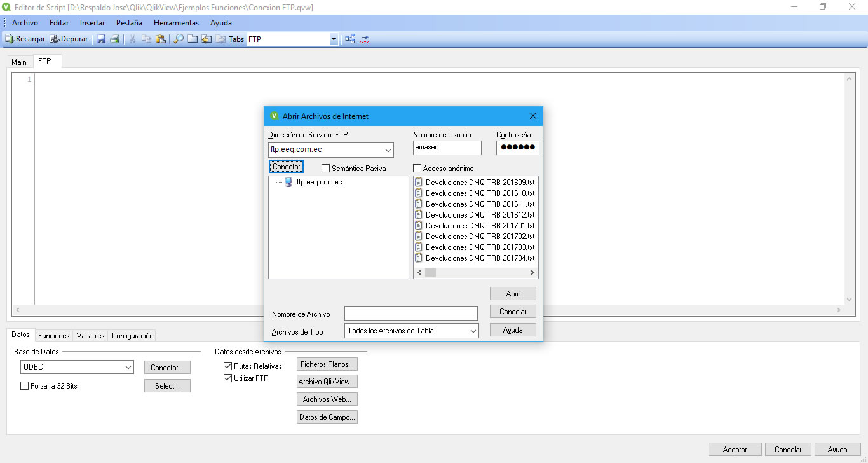Open the Dirección de Servidor FTP dropdown

coord(388,150)
